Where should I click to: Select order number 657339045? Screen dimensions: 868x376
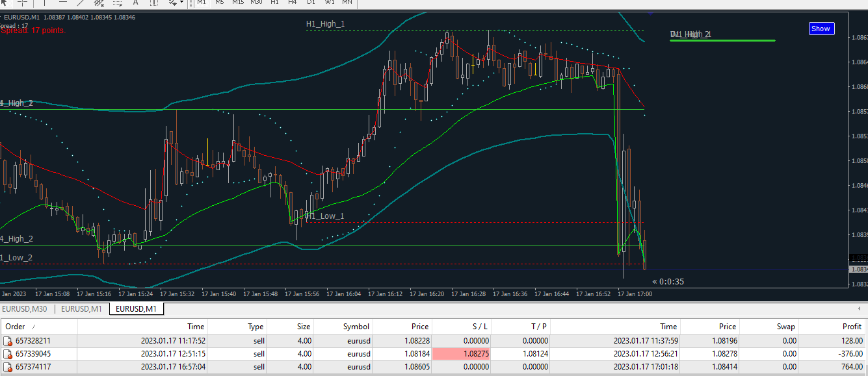[33, 354]
